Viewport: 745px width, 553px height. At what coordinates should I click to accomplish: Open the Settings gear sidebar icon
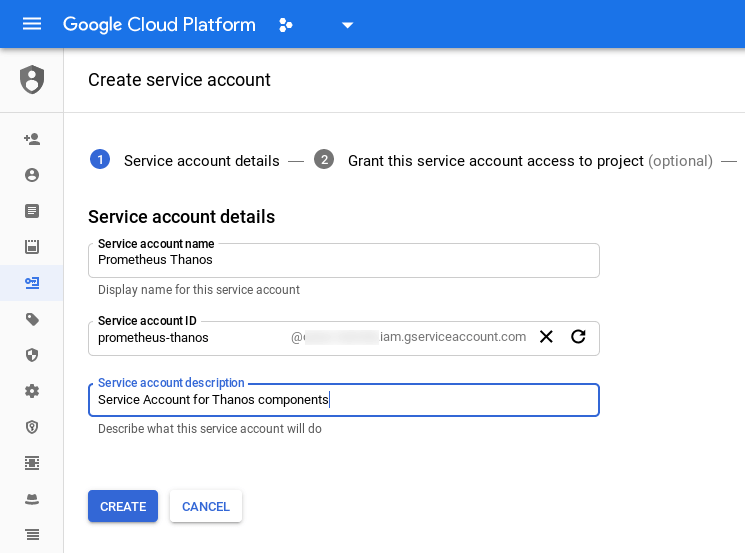[x=32, y=391]
